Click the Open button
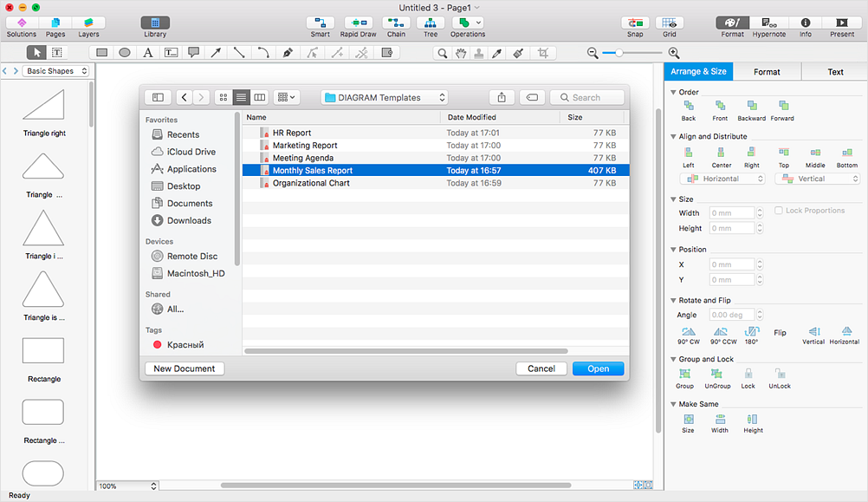The width and height of the screenshot is (868, 502). (x=598, y=368)
